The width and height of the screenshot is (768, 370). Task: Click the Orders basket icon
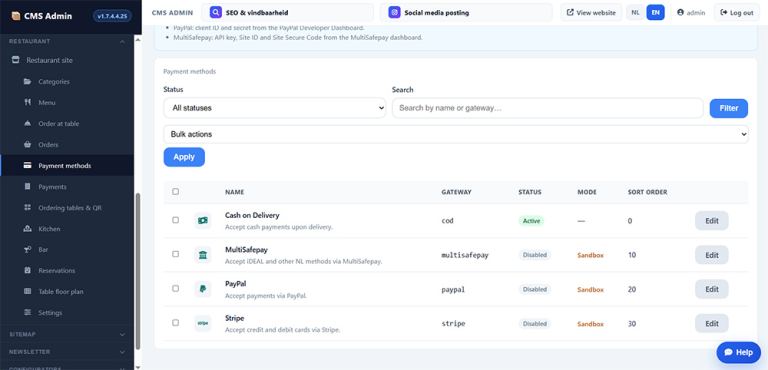pyautogui.click(x=27, y=145)
